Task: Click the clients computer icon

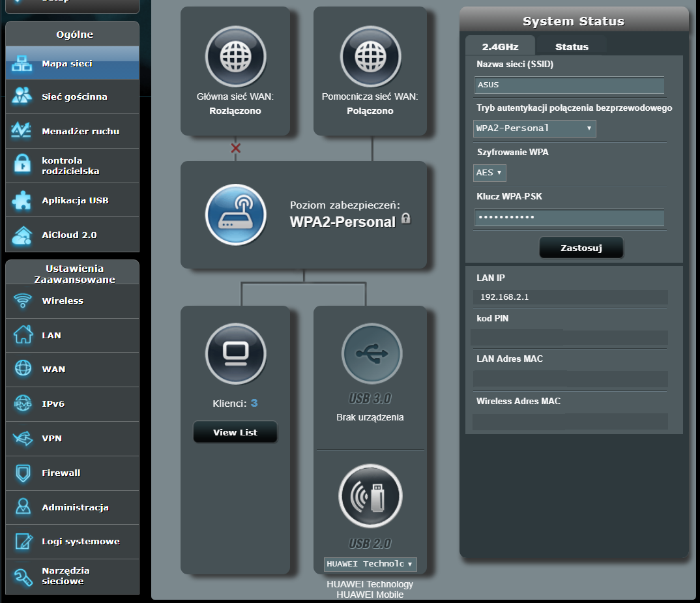Action: tap(235, 354)
